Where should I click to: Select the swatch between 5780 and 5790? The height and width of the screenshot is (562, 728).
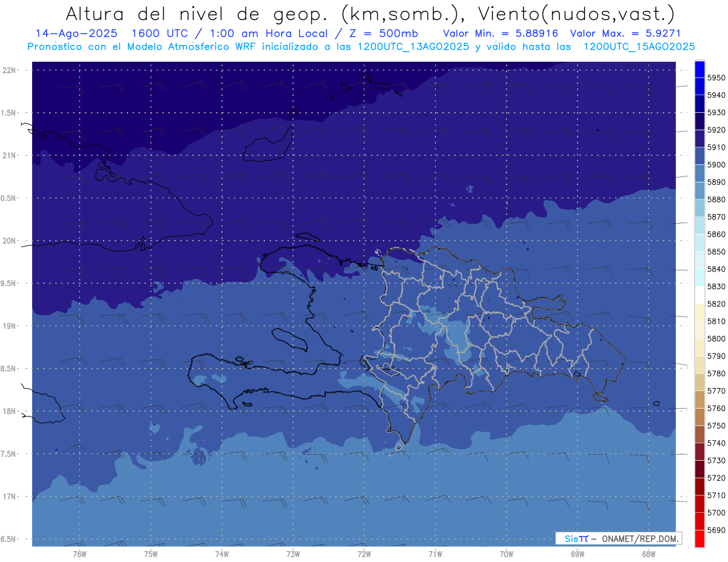click(699, 365)
